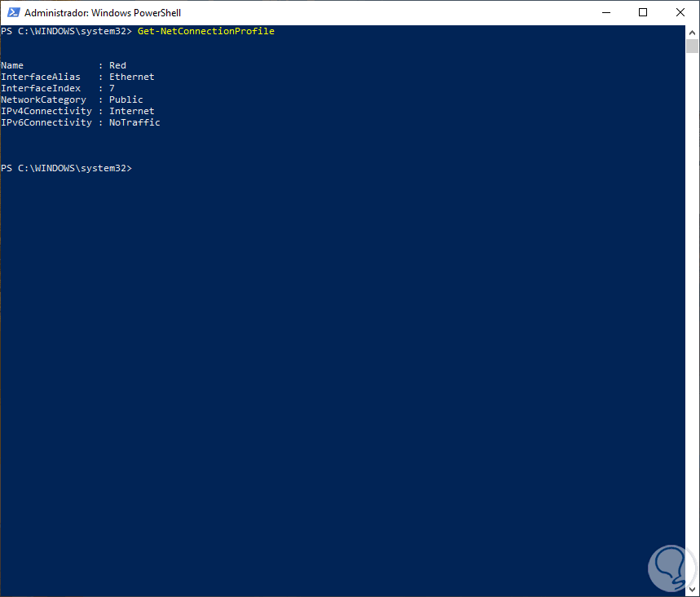Click the InterfaceAlias value 'Ethernet'
700x597 pixels.
pos(132,77)
